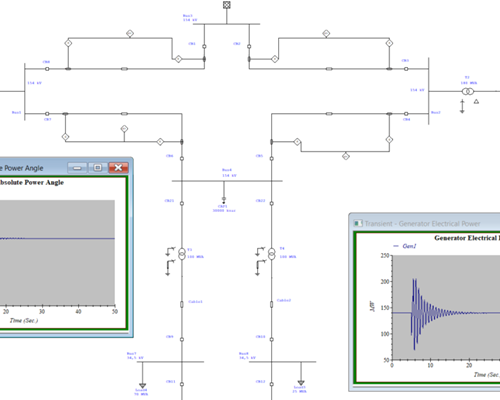Select transformer T4 symbol
The width and height of the screenshot is (500, 400).
click(x=272, y=254)
